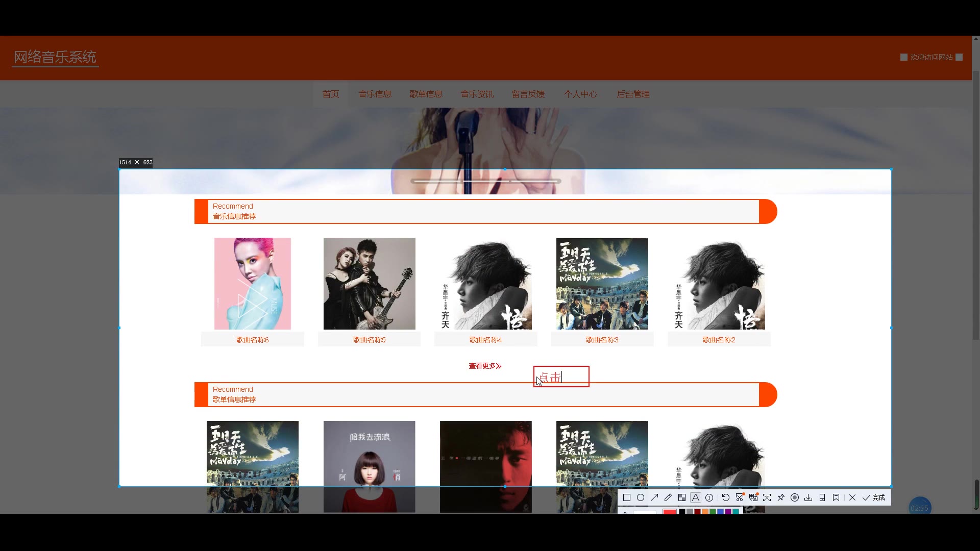Select the ellipse annotation tool
980x551 pixels.
(x=641, y=497)
